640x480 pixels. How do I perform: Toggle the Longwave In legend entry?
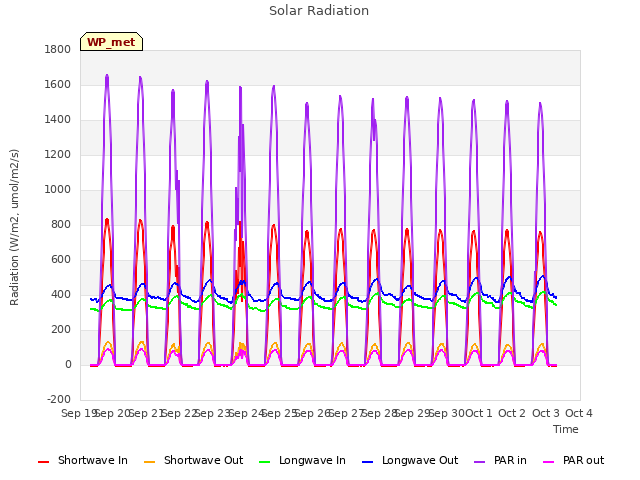click(302, 460)
